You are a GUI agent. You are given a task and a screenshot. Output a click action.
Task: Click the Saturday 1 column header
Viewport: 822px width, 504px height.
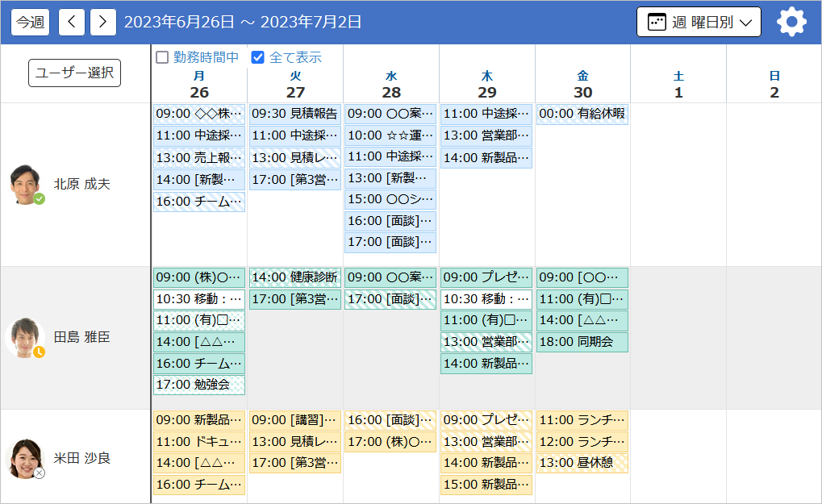pos(678,85)
